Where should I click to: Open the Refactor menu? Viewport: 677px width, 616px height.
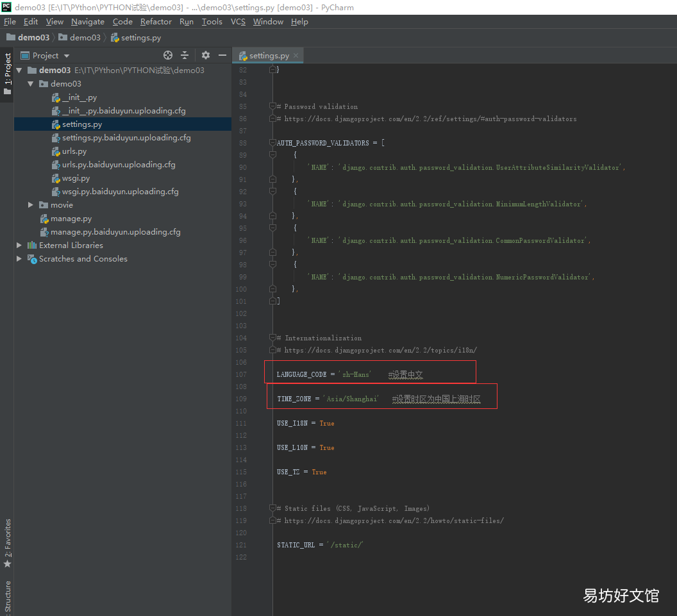coord(156,22)
